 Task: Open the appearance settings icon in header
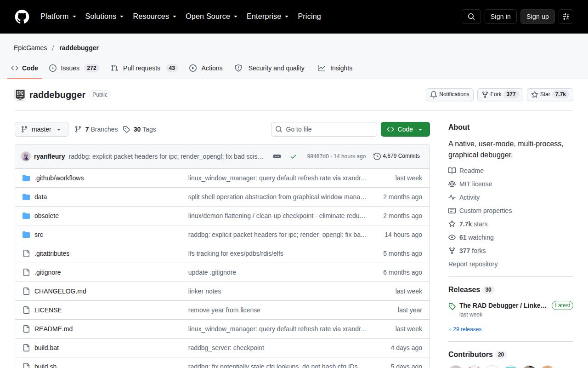566,17
